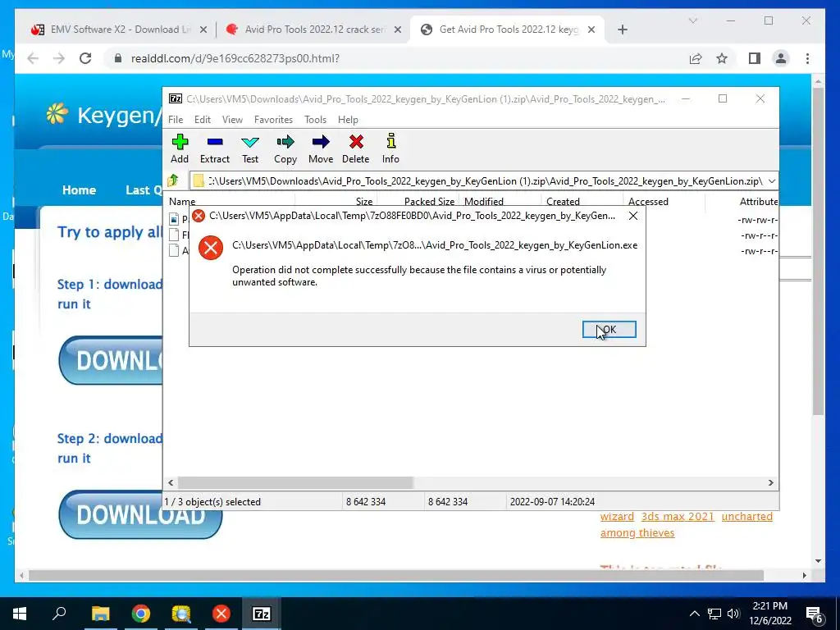Select the Copy toolbar icon
Screen dimensions: 840x630
click(x=285, y=148)
